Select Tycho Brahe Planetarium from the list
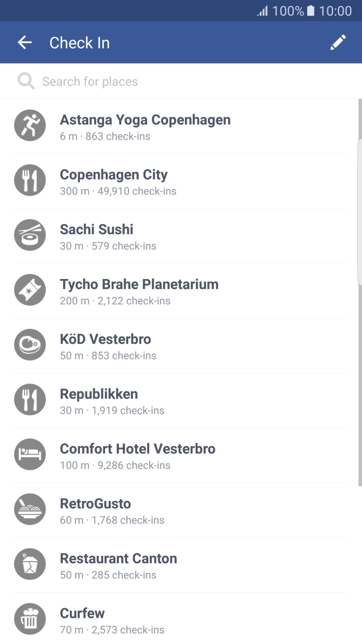This screenshot has height=644, width=362. click(x=139, y=290)
